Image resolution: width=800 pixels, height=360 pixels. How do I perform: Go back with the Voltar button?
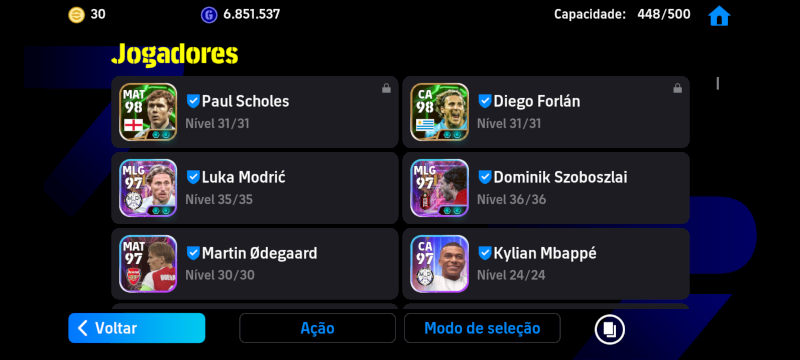[x=137, y=328]
